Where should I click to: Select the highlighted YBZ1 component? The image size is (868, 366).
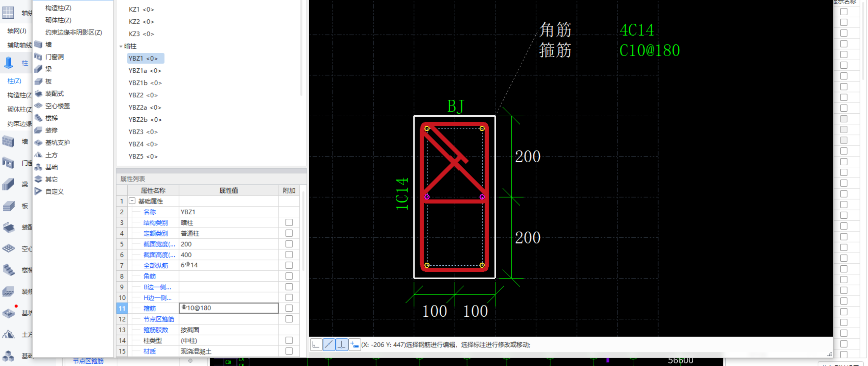(x=146, y=59)
